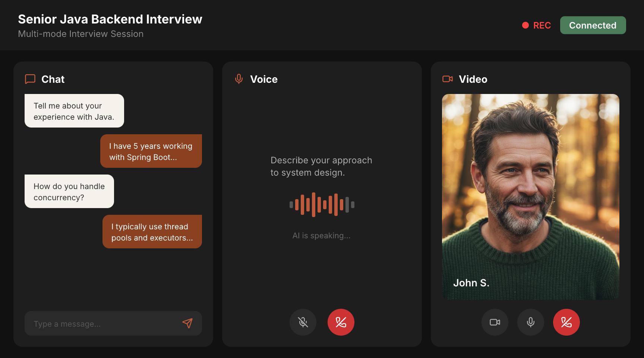Select the microphone icon beside Voice header

(x=239, y=79)
